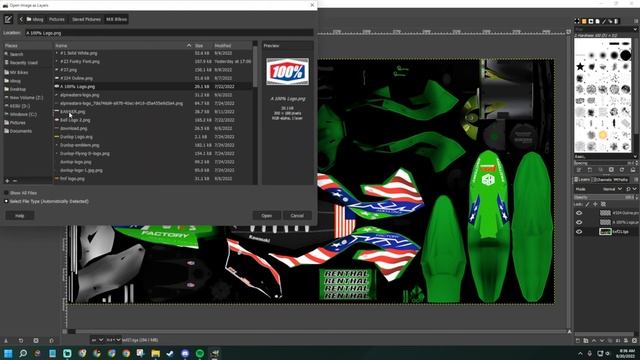Adjust the brush Spacing slider
Screen dimensions: 640x360
(606, 163)
